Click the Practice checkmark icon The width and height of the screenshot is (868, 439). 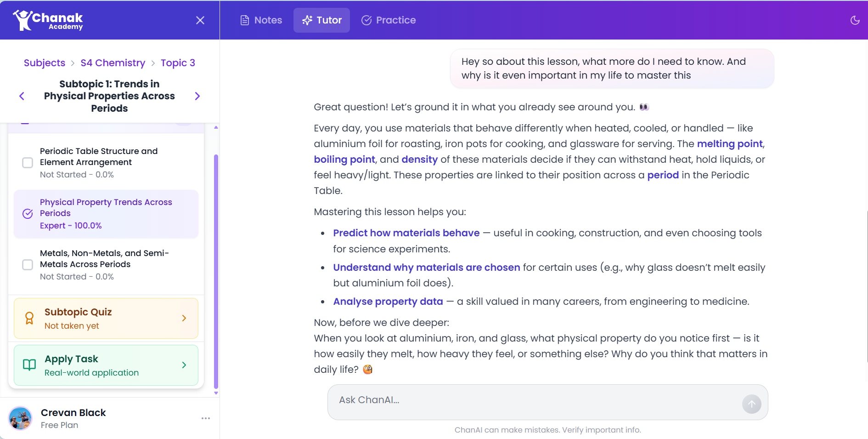[x=366, y=20]
